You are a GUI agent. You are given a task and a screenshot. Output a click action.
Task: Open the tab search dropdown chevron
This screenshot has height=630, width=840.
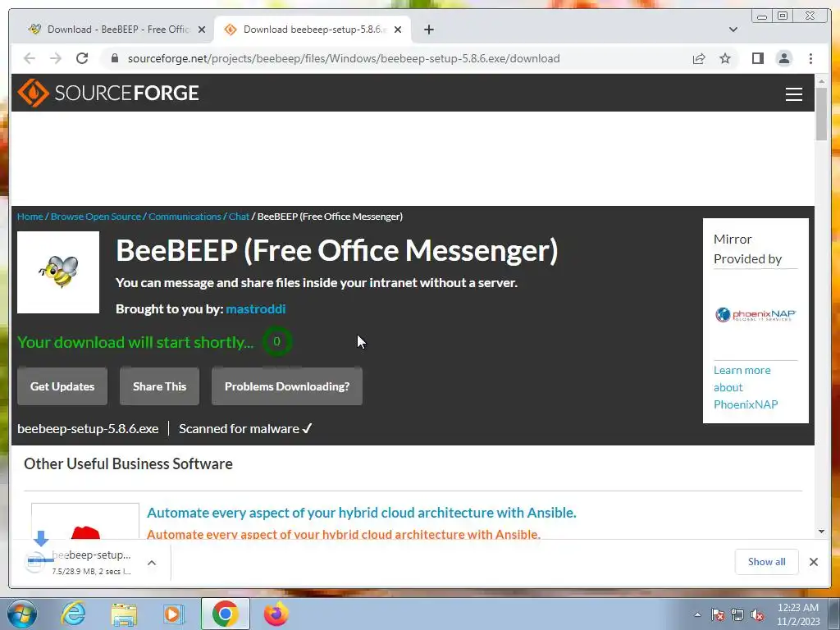pos(733,30)
